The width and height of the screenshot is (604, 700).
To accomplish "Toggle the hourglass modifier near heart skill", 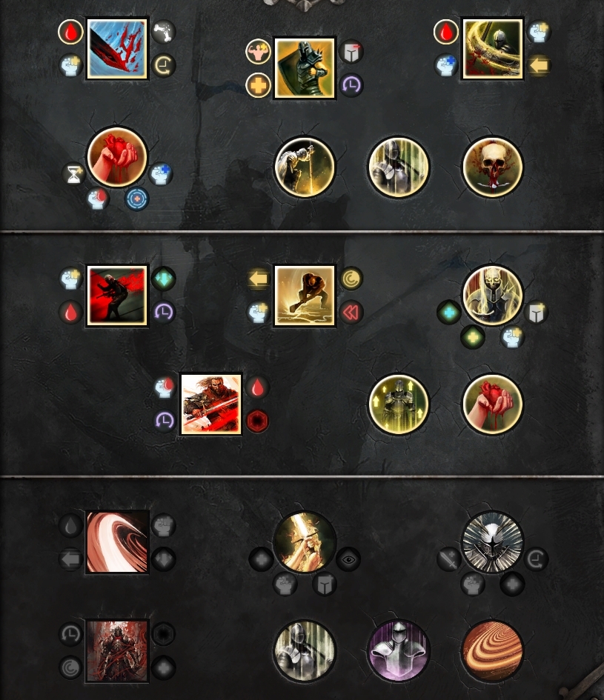I will (73, 173).
